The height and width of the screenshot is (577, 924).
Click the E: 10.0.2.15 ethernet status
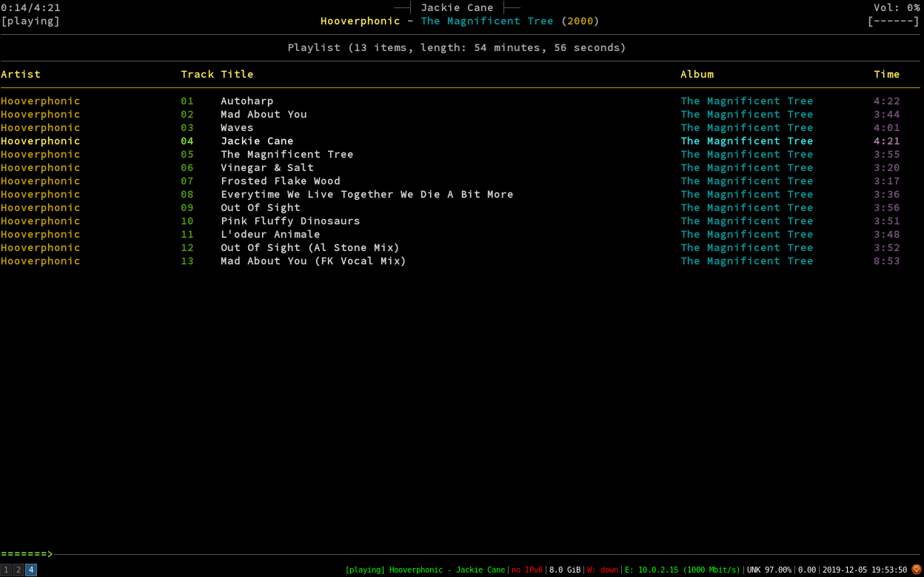pyautogui.click(x=683, y=570)
